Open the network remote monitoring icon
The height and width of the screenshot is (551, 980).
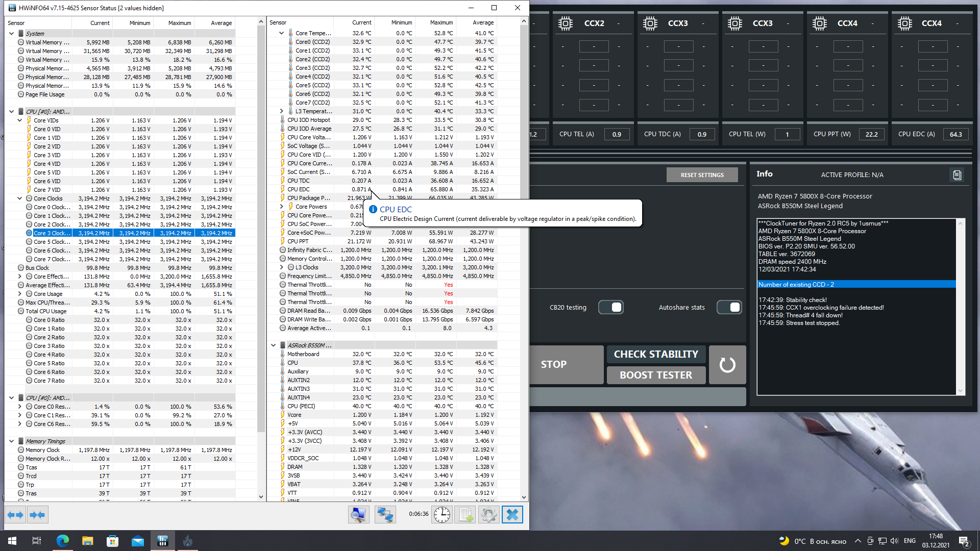click(x=385, y=515)
